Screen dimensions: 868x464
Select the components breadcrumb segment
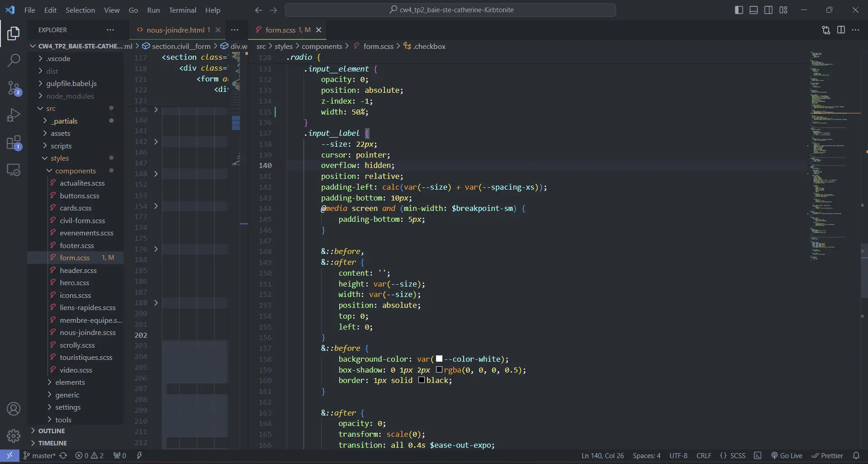322,46
